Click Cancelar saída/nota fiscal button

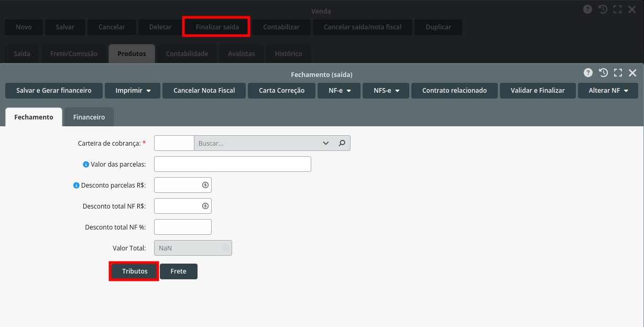(x=363, y=27)
